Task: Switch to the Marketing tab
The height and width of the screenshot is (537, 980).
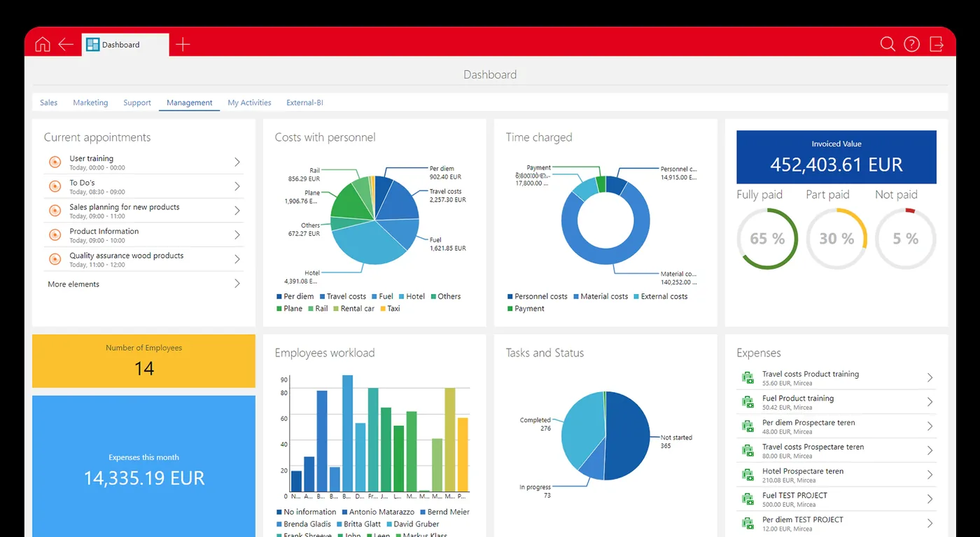Action: click(90, 102)
